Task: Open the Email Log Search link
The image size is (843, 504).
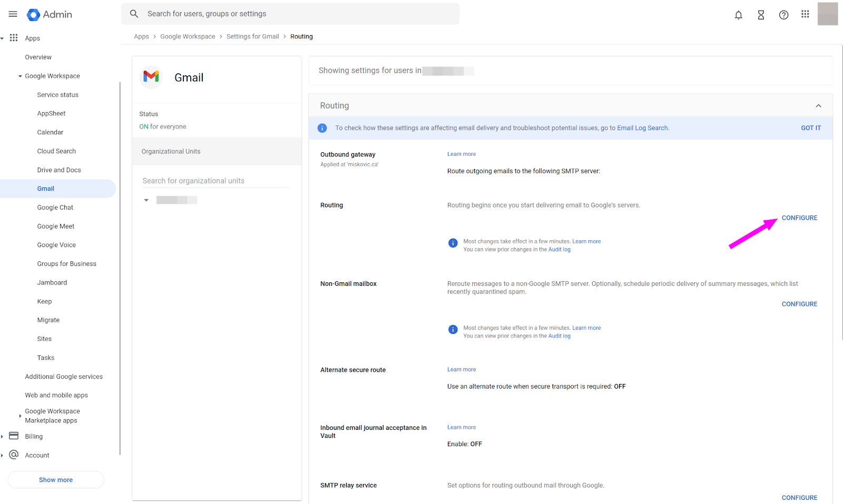Action: (x=642, y=128)
